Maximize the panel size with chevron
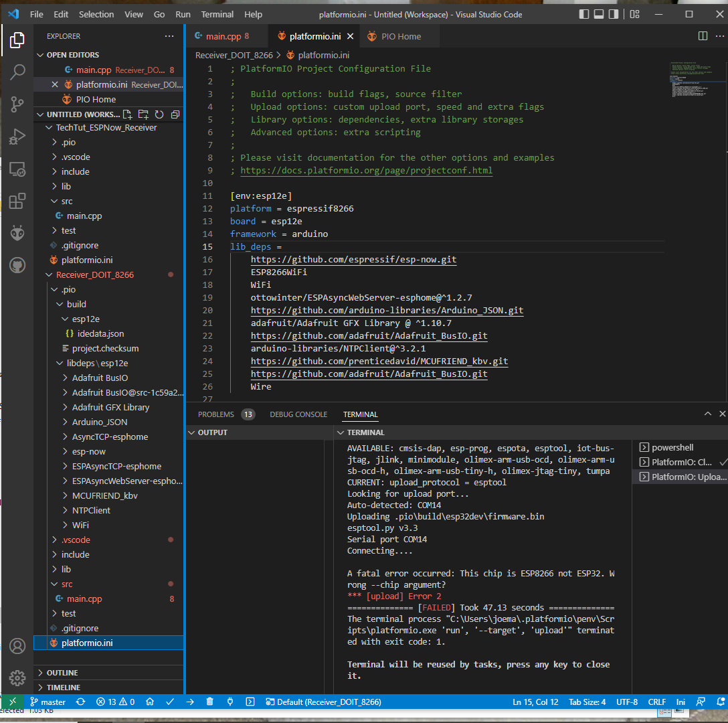Image resolution: width=728 pixels, height=723 pixels. tap(707, 414)
